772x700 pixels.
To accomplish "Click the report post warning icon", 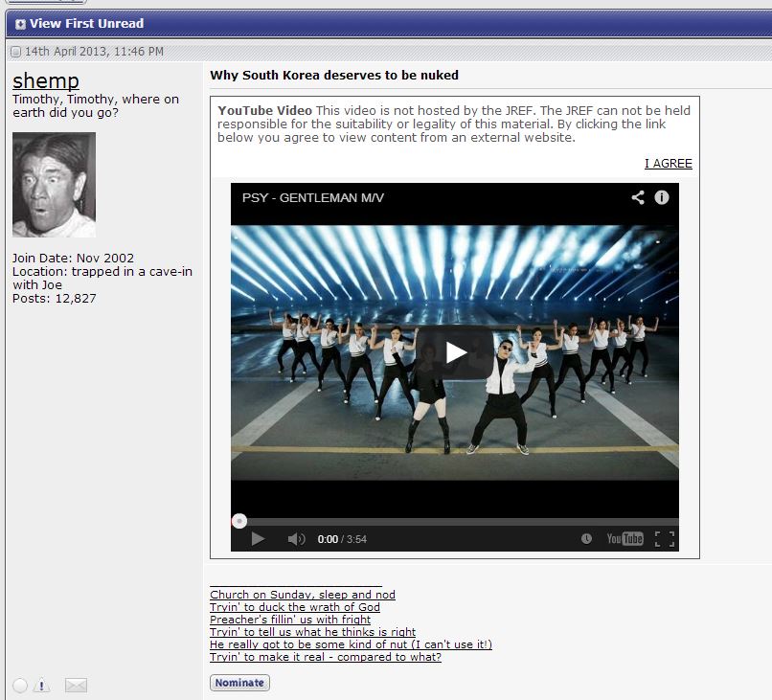I will pos(42,685).
